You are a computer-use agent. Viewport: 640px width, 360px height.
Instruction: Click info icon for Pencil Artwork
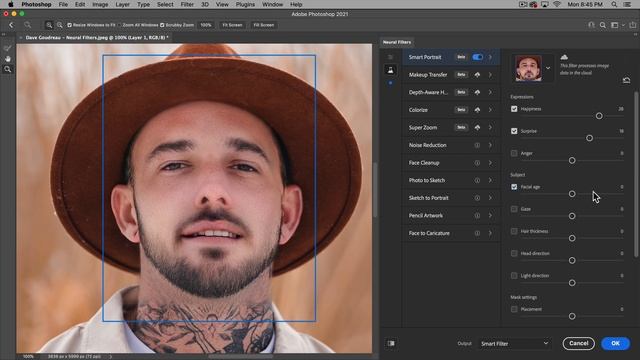pyautogui.click(x=477, y=216)
